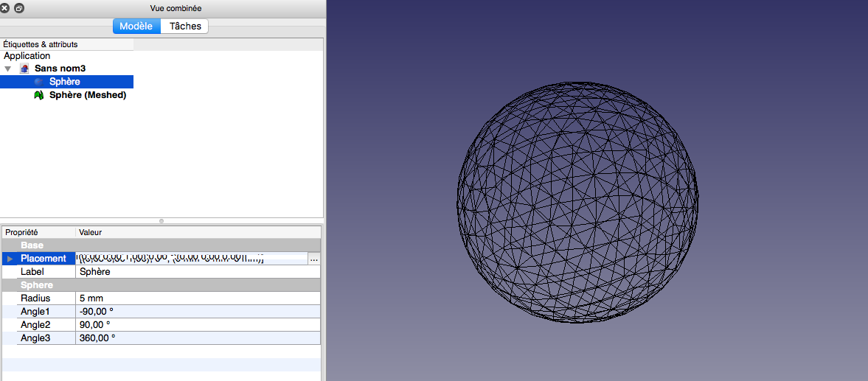Click the blue Sphère object icon
This screenshot has height=381, width=868.
[39, 82]
